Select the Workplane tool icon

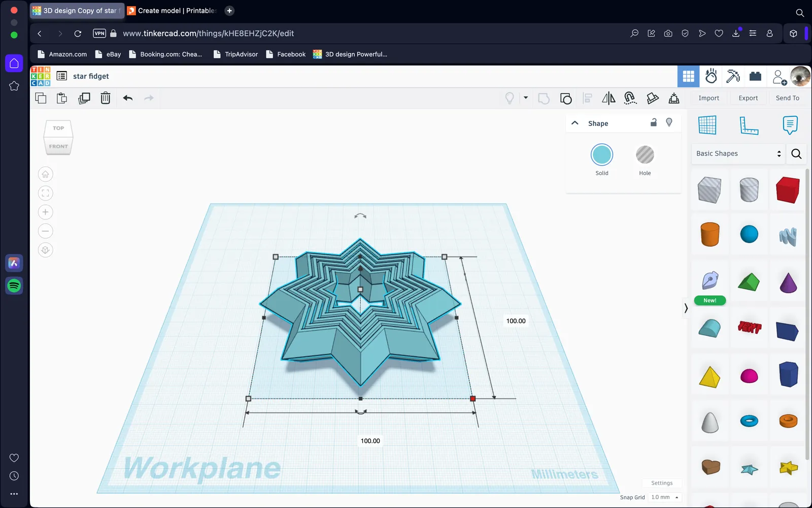(707, 125)
